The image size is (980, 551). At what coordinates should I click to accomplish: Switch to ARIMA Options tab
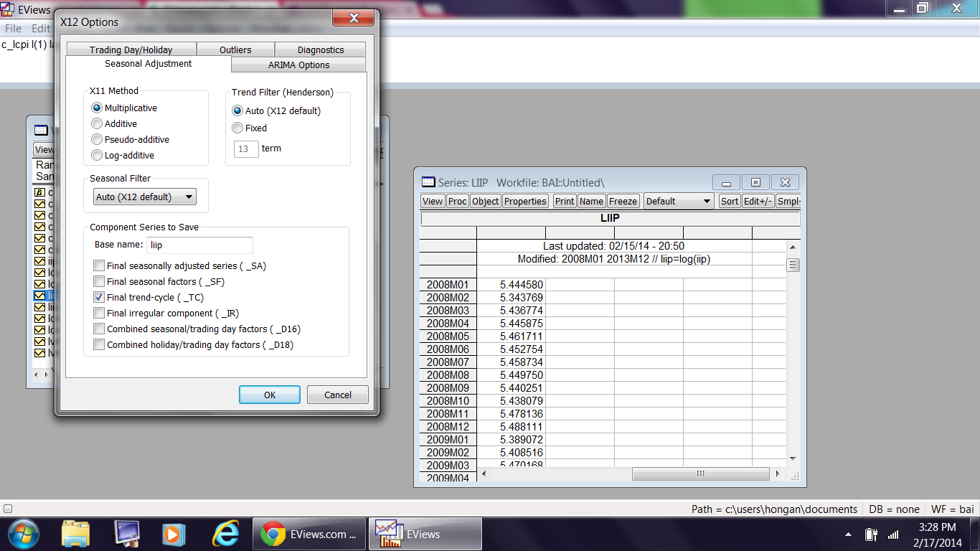pyautogui.click(x=298, y=65)
